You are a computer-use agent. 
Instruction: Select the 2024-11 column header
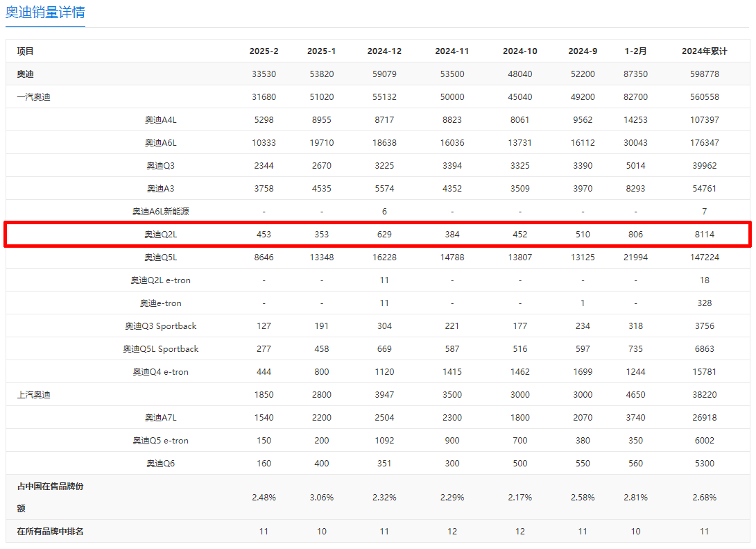(x=452, y=51)
